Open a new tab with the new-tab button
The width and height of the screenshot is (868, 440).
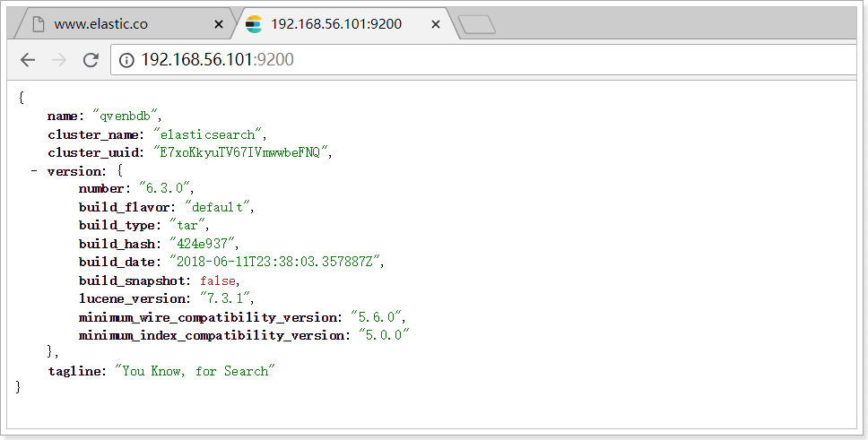point(477,24)
